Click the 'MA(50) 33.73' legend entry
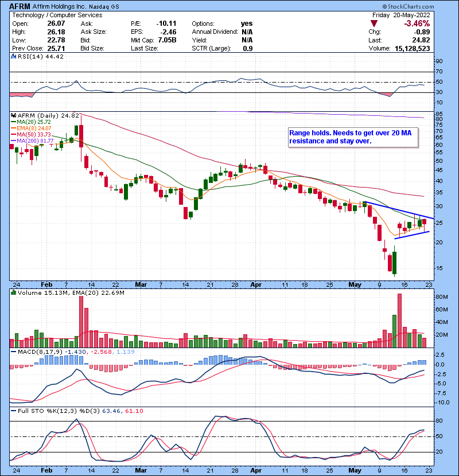Viewport: 459px width, 476px height. pyautogui.click(x=34, y=134)
